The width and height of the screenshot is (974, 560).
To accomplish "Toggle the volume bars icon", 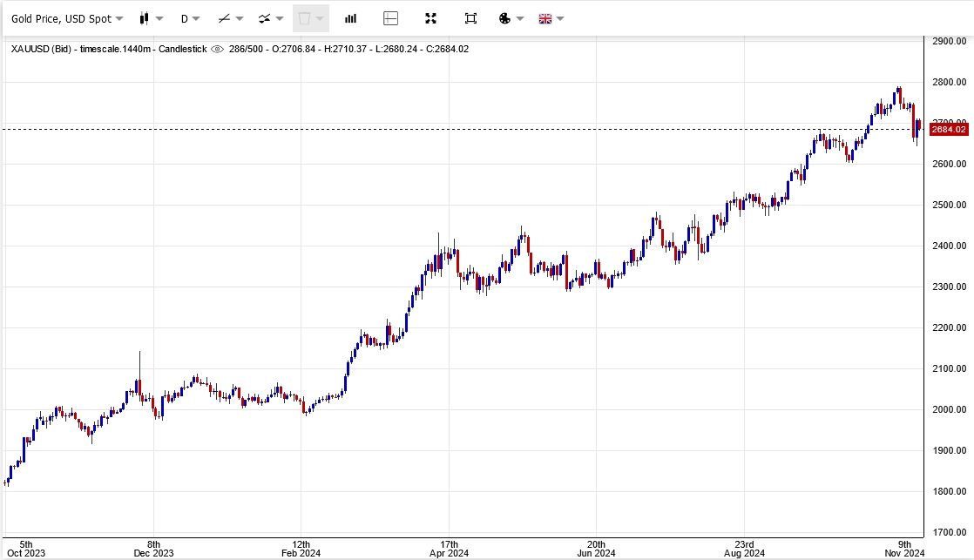I will coord(351,18).
